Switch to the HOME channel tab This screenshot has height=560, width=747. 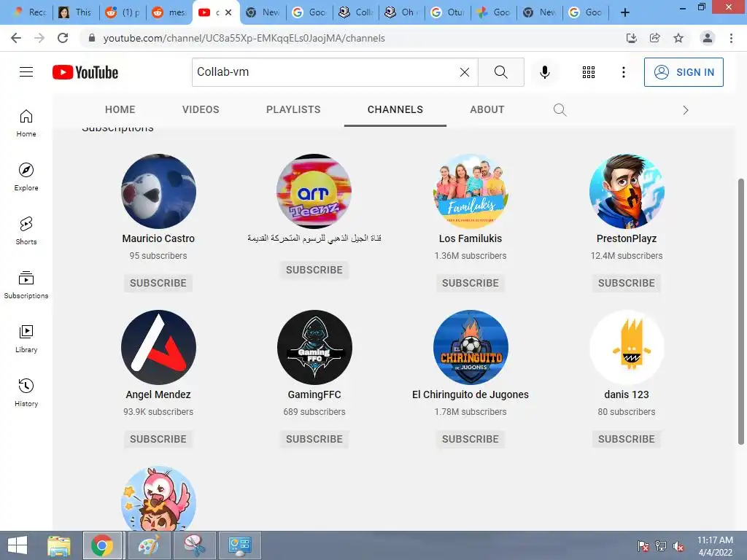pos(120,109)
